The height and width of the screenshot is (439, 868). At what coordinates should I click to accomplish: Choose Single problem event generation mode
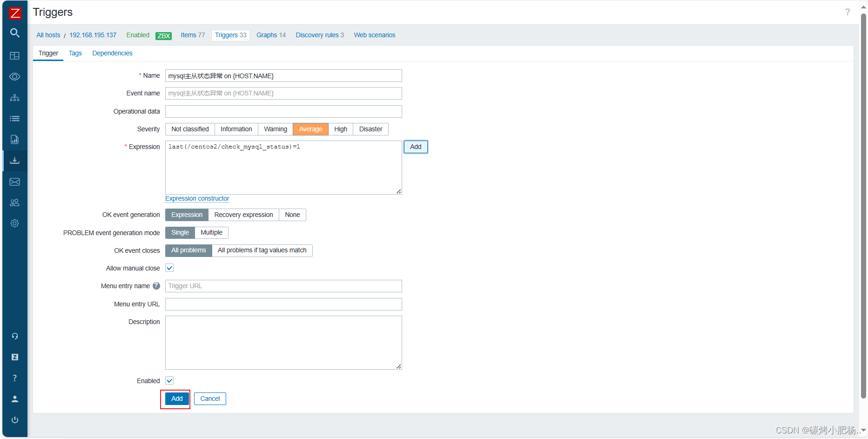(x=180, y=233)
